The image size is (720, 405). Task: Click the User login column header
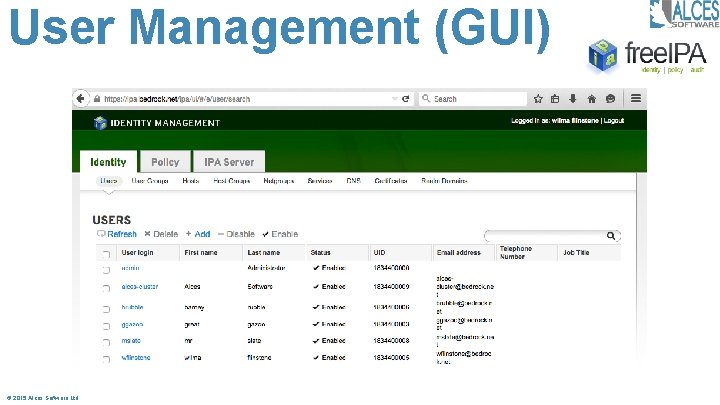pyautogui.click(x=147, y=253)
